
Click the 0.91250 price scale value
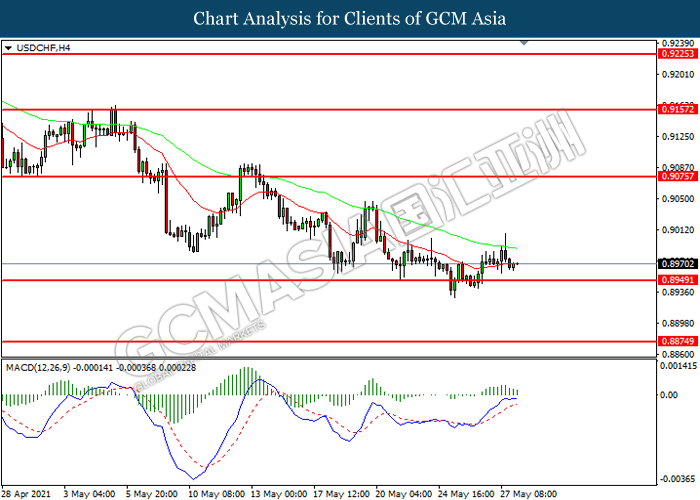(678, 137)
